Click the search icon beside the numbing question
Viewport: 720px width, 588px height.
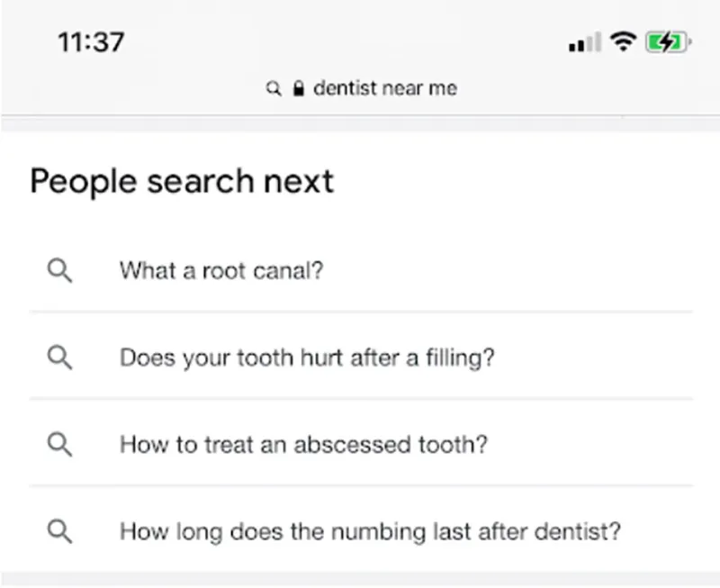click(59, 531)
